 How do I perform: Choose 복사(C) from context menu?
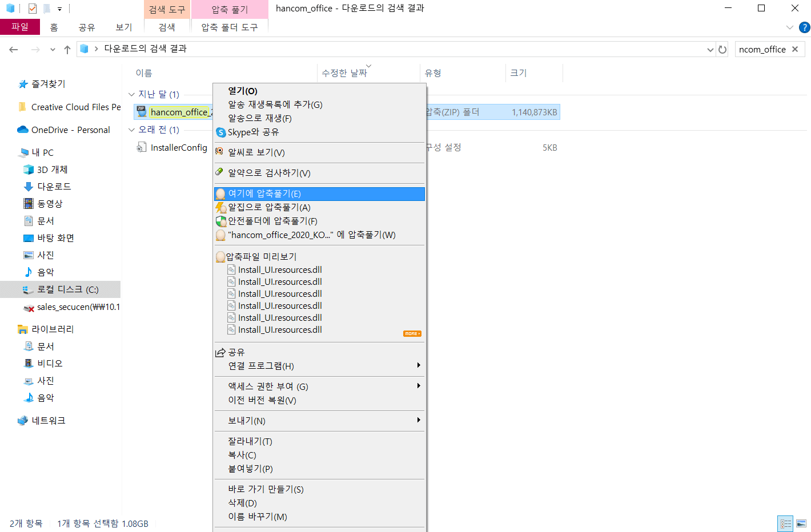[319, 455]
